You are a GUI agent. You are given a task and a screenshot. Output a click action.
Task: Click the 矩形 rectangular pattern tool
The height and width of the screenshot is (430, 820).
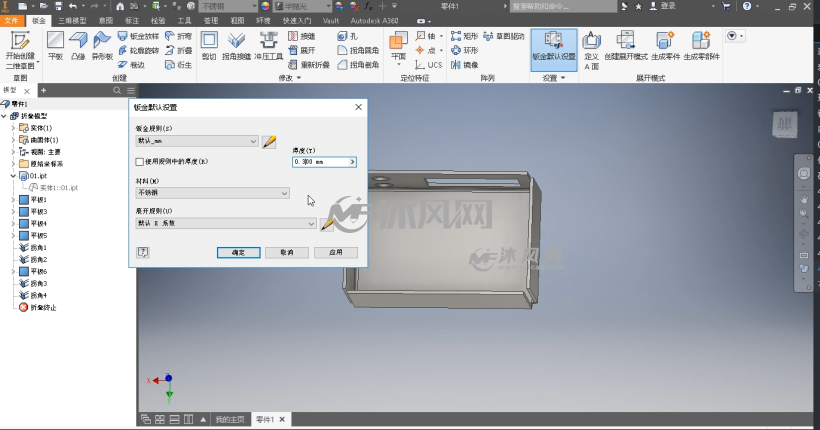click(x=464, y=36)
